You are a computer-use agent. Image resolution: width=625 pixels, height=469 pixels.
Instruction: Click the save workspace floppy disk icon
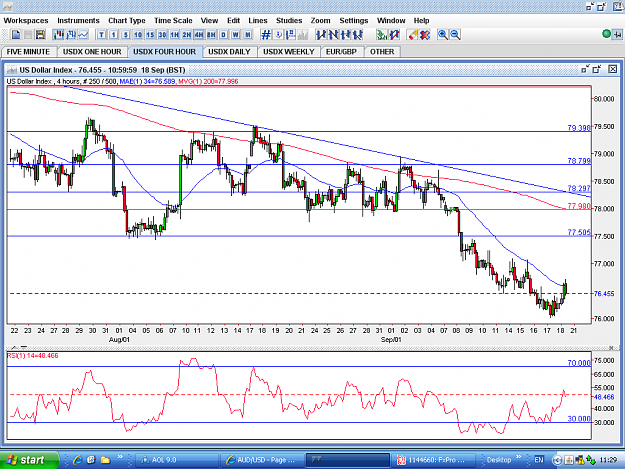tap(40, 35)
